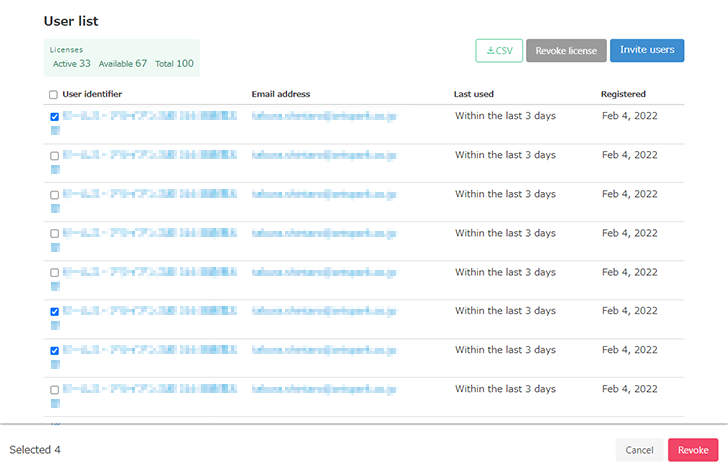Check the second row's user checkbox

(x=54, y=156)
